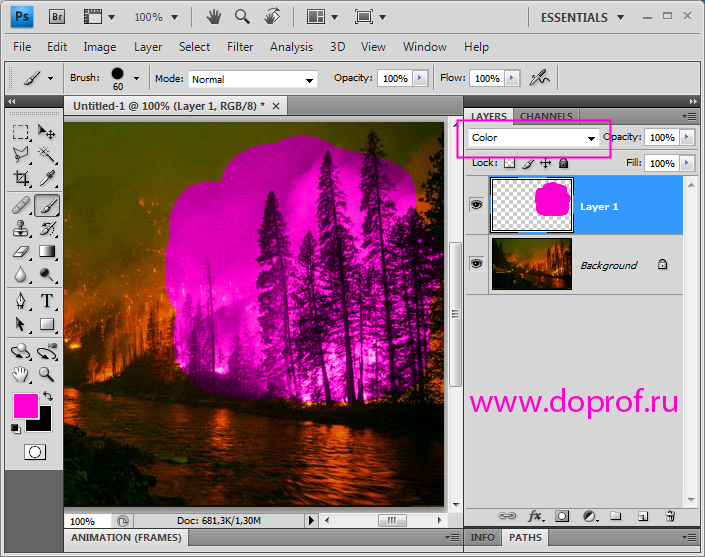This screenshot has width=705, height=557.
Task: Open the ANIMATION (FRAMES) panel tab
Action: point(126,538)
